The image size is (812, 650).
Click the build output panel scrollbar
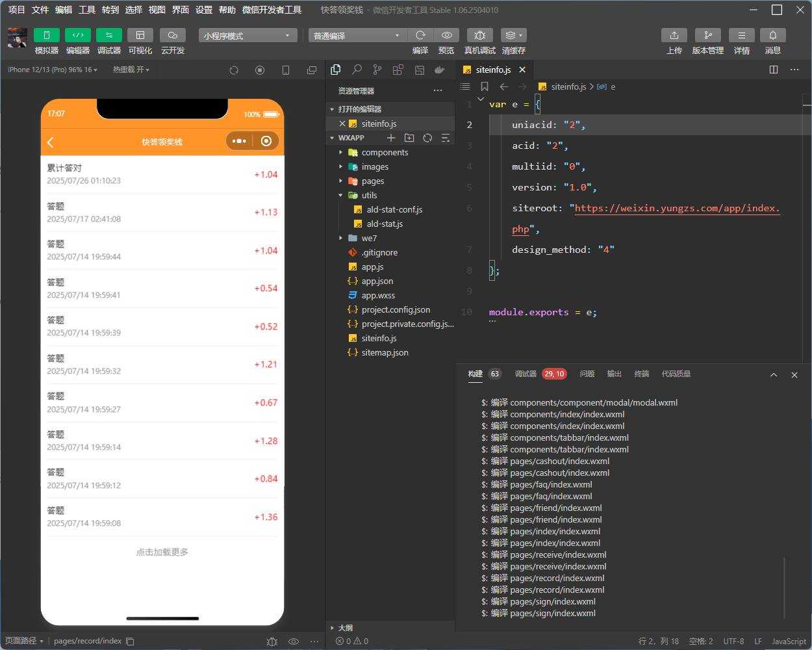[785, 588]
